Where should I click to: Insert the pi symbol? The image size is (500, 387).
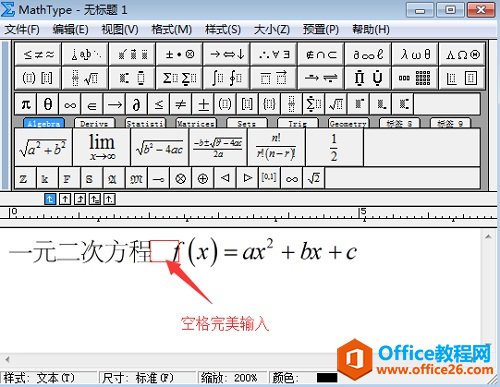[26, 105]
